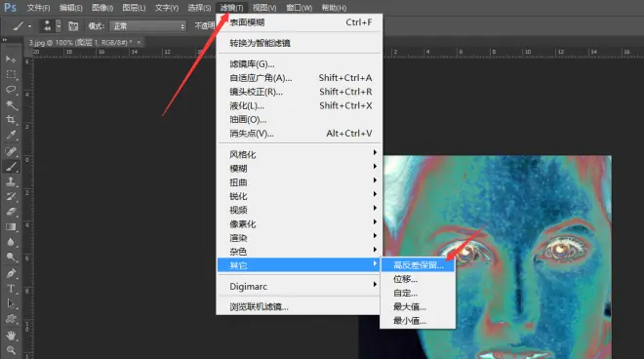644x359 pixels.
Task: Select the Crop tool
Action: pos(11,120)
